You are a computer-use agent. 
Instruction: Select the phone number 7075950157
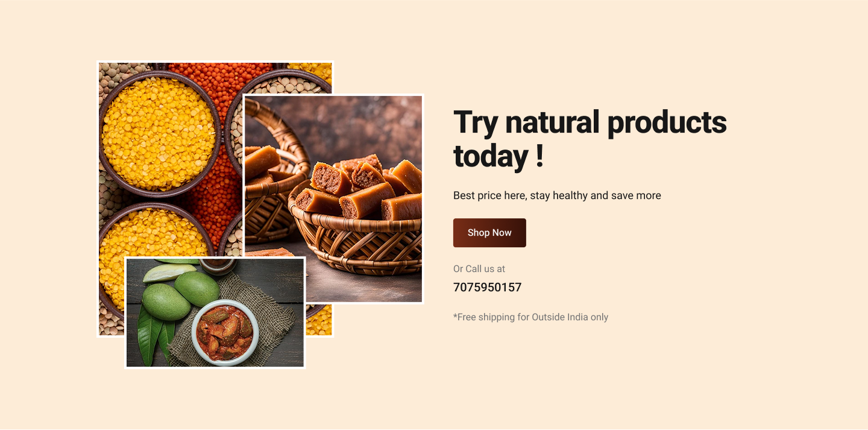click(x=487, y=288)
